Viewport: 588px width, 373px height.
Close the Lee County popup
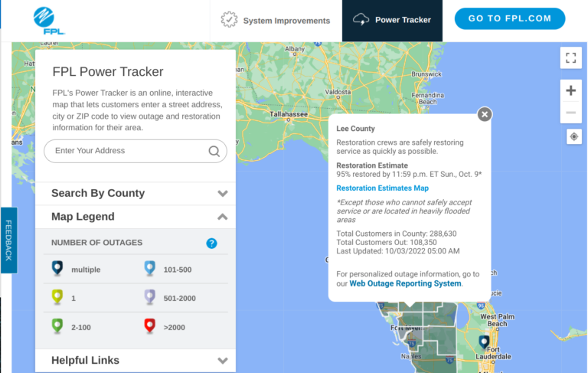(485, 114)
